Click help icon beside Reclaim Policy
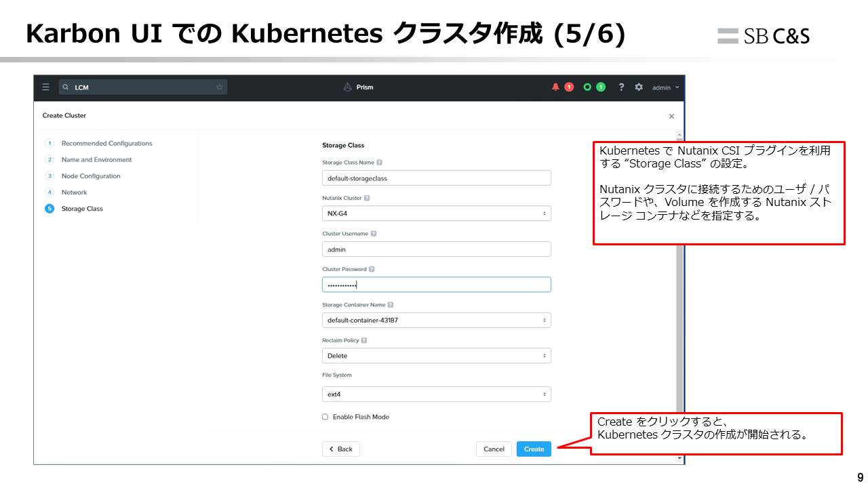 coord(364,340)
